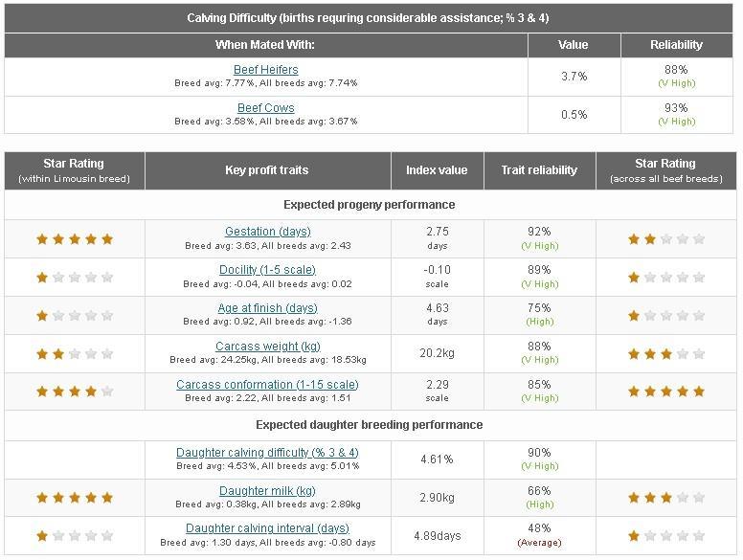Open Daughter calving difficulty (% 3 & 4) link
Viewport: 743px width, 560px height.
267,453
